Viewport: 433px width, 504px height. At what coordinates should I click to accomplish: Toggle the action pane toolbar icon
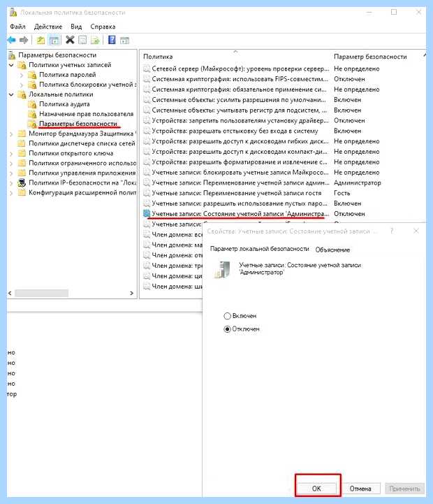124,41
